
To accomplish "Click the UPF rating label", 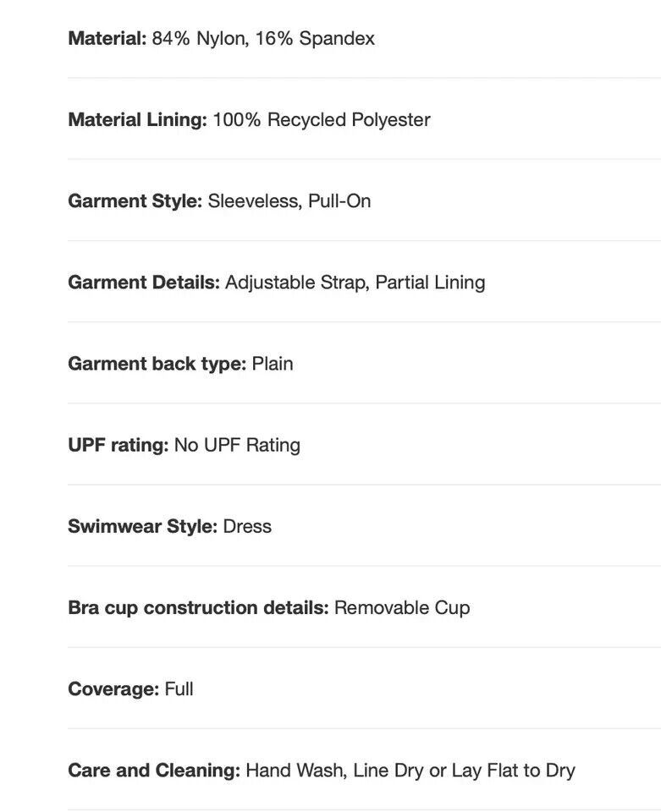I will 118,445.
